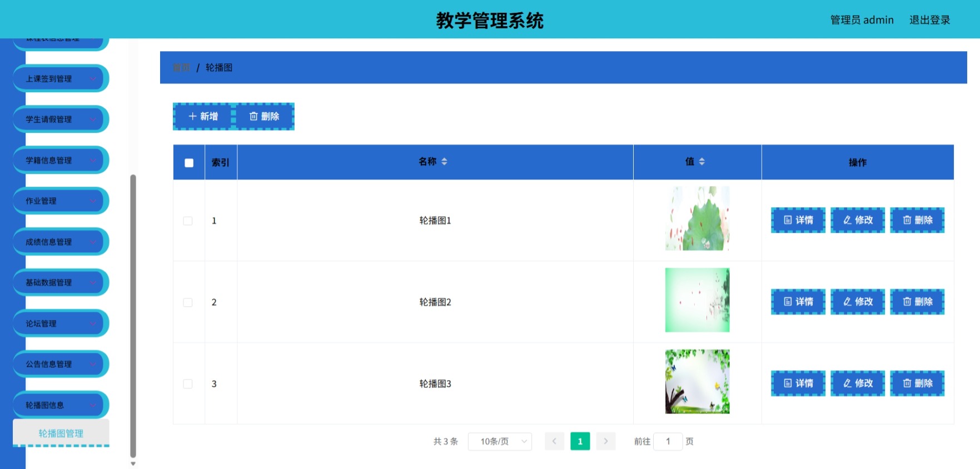Select 轮播图管理 submenu item
This screenshot has width=980, height=469.
tap(61, 433)
